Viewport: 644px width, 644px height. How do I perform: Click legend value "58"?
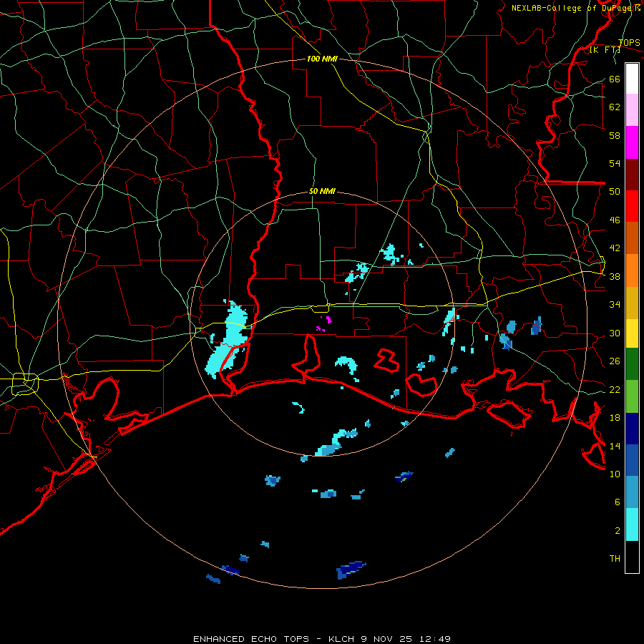(x=615, y=135)
